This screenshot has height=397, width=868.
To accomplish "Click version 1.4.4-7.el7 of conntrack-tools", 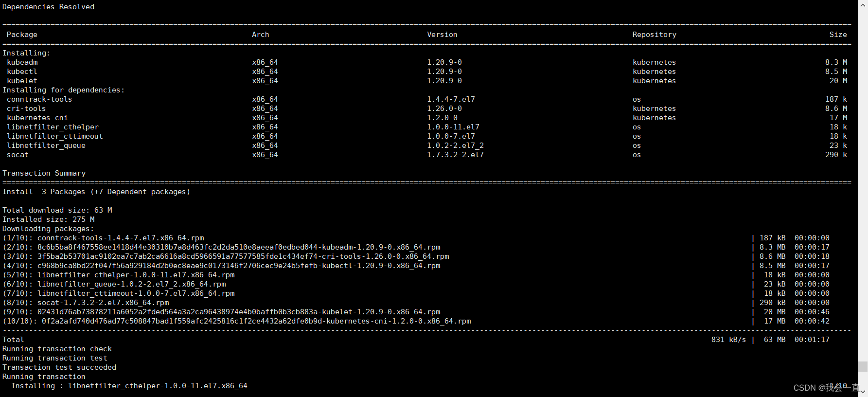I will coord(451,99).
